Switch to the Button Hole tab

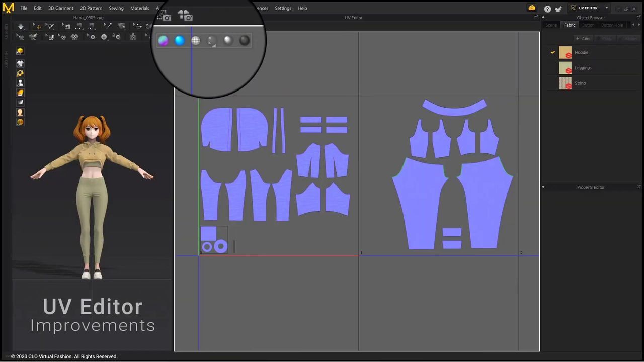point(612,25)
